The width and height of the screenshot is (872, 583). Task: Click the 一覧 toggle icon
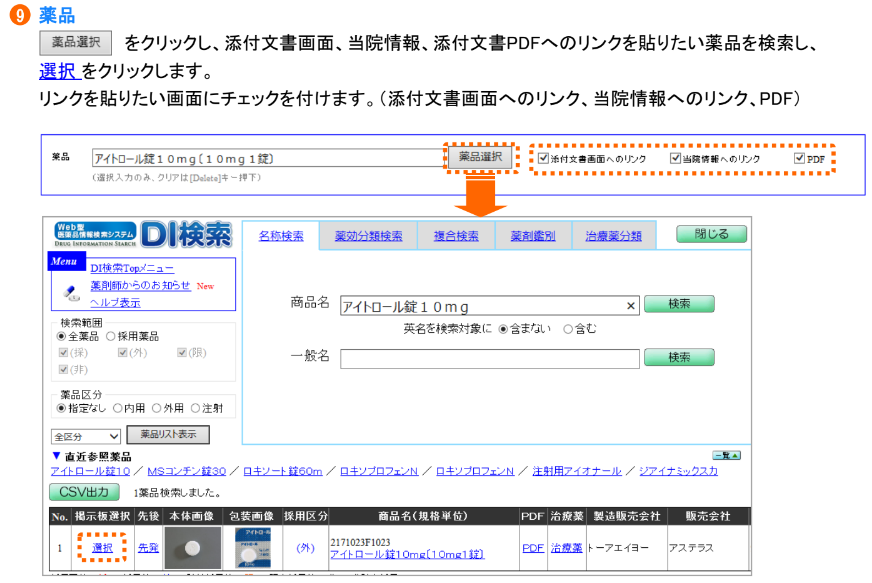click(x=726, y=455)
